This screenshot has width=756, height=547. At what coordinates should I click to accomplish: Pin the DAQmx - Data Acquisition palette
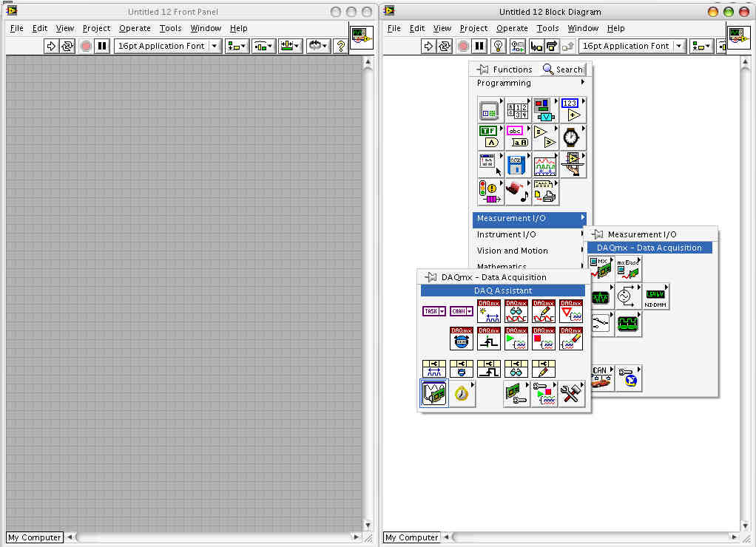click(431, 277)
